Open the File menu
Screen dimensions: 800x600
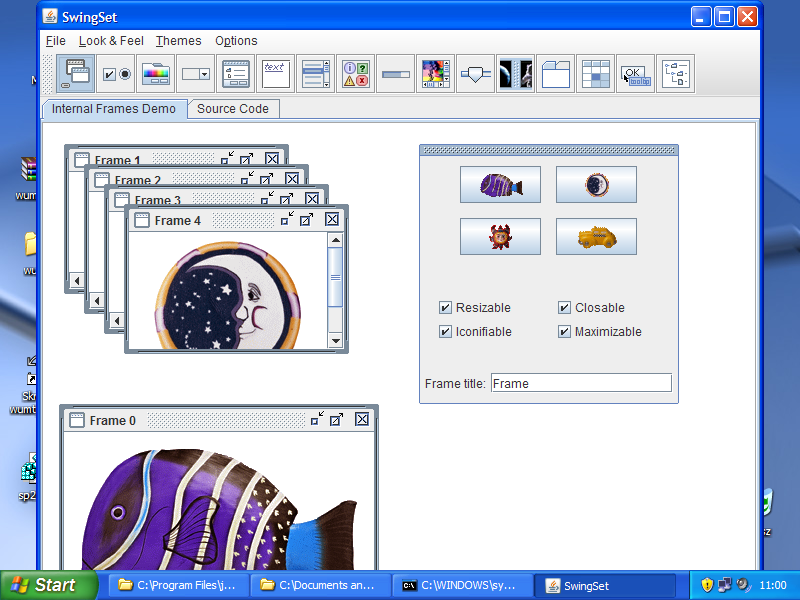(x=56, y=41)
